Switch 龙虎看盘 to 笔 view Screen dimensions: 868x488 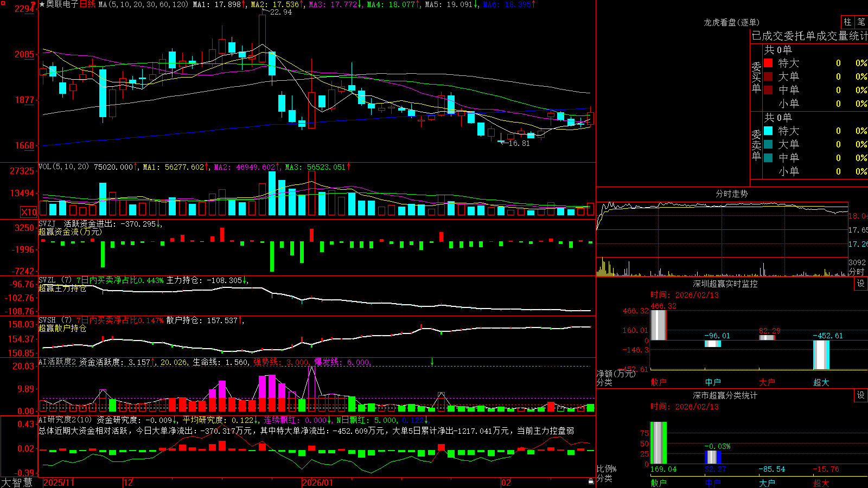(x=861, y=22)
